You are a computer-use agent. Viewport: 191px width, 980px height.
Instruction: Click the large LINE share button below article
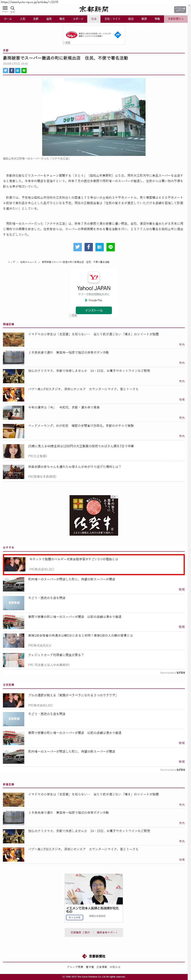(x=111, y=247)
